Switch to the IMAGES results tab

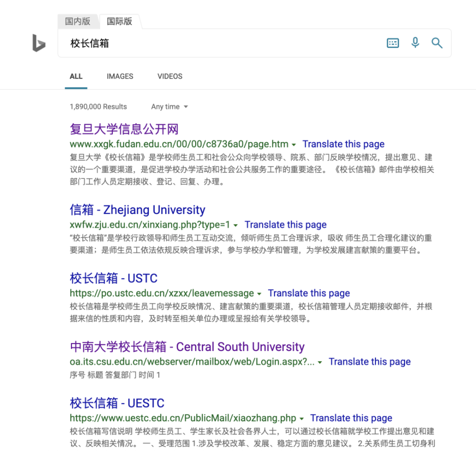(119, 76)
